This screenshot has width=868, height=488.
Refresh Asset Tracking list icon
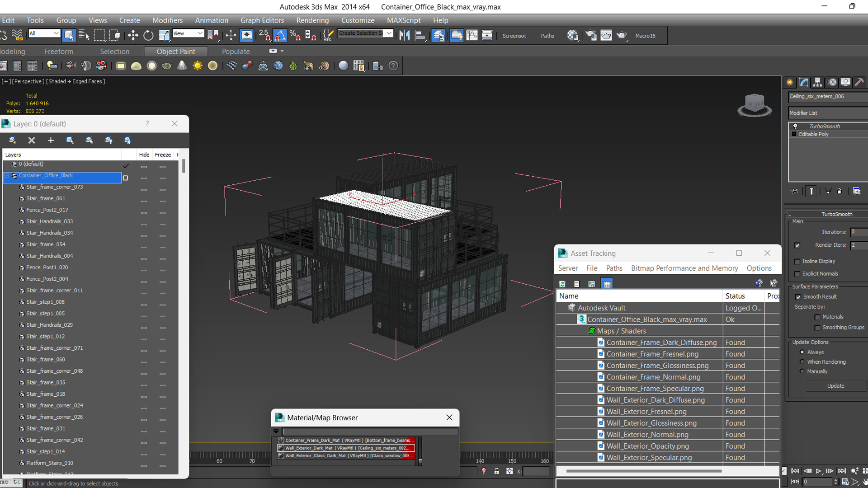click(562, 284)
